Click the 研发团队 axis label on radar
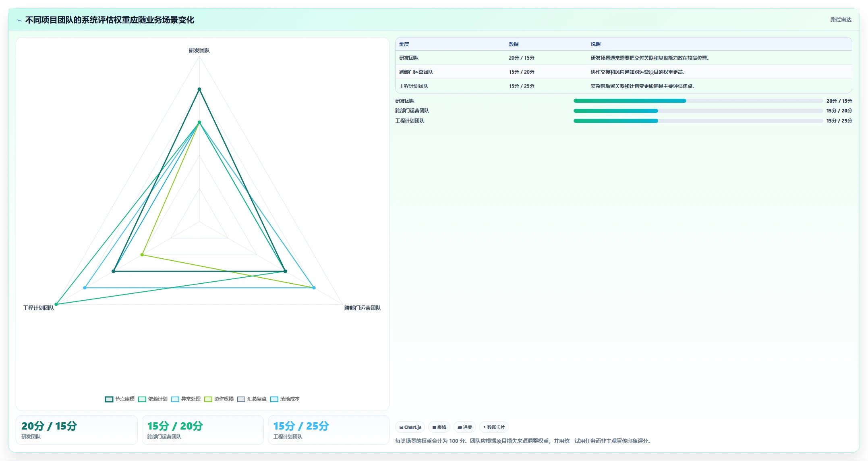This screenshot has width=868, height=461. 199,50
